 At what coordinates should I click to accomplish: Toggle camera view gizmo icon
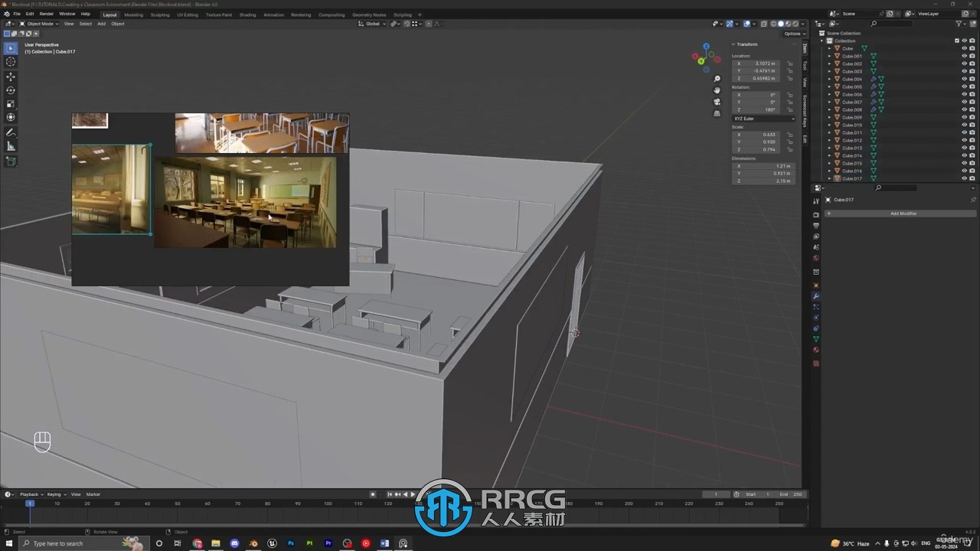click(x=717, y=102)
